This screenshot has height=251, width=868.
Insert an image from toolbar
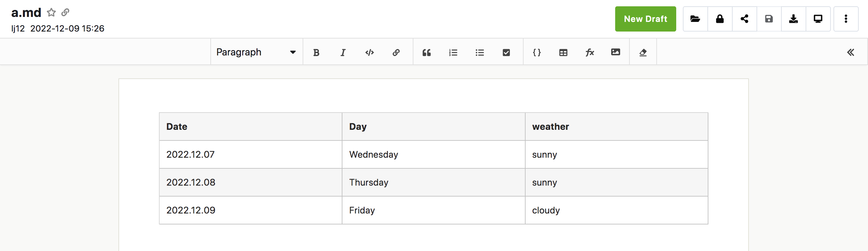click(x=615, y=52)
